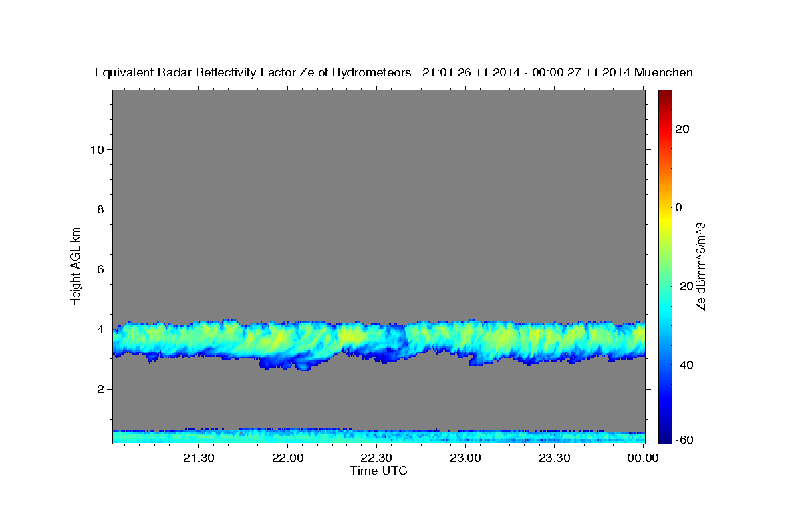Click the 'Time UTC' axis label

tap(378, 471)
